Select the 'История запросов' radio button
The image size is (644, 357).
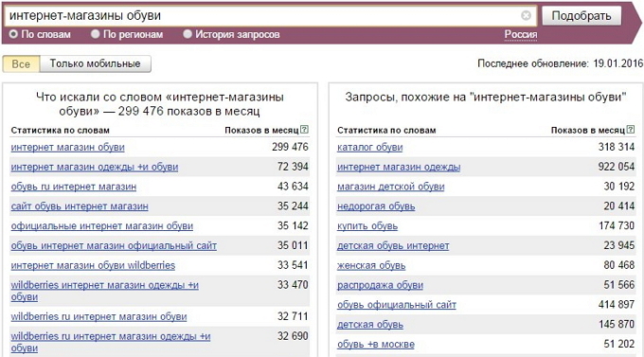[x=188, y=34]
